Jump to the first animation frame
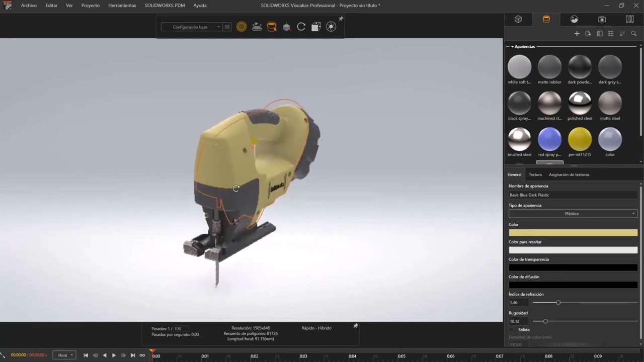 click(86, 355)
